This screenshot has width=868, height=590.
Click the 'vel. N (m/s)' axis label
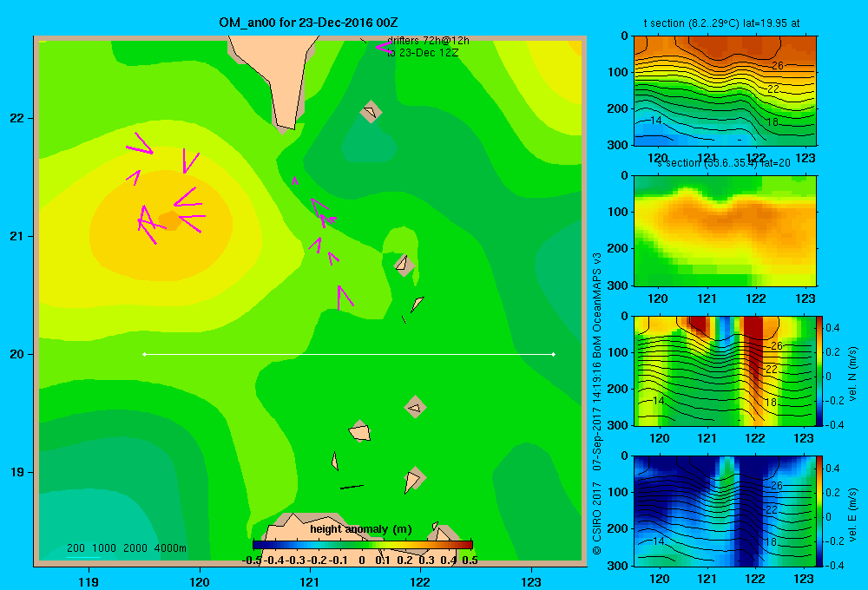point(852,374)
